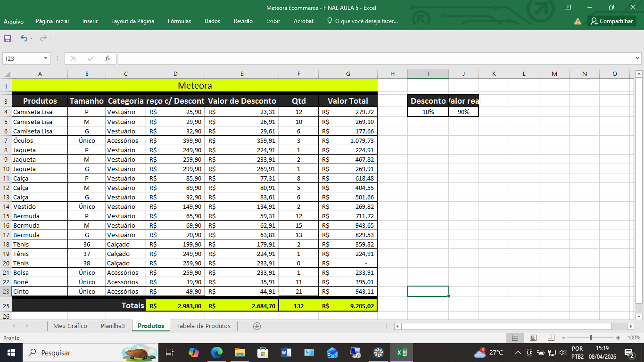Switch to the Tabela de Produtos sheet

point(203,326)
